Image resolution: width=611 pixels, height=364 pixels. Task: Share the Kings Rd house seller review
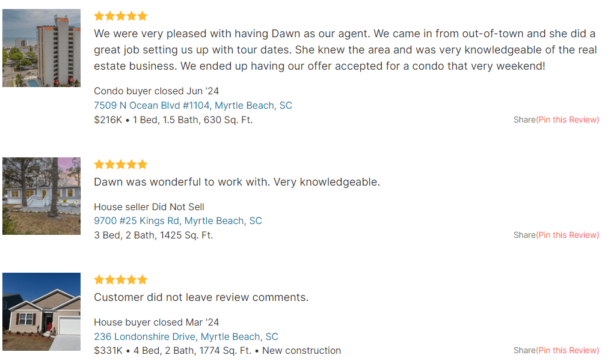(x=524, y=235)
